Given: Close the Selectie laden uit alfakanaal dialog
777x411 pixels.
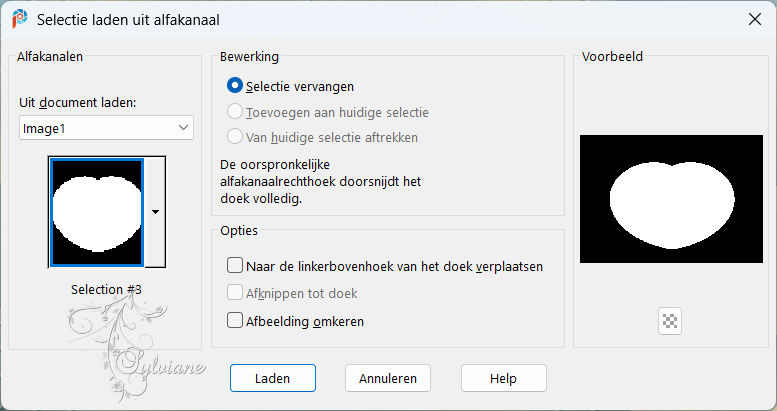Looking at the screenshot, I should [x=755, y=19].
